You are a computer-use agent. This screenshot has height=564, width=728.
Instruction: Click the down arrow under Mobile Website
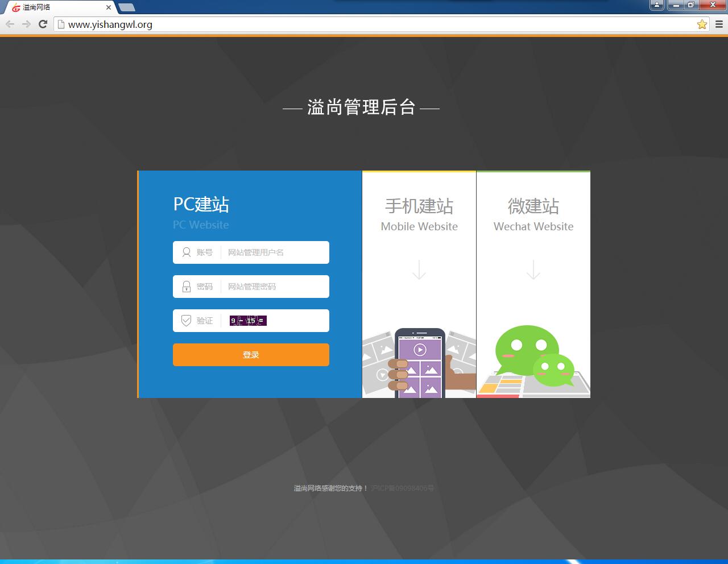(x=419, y=269)
